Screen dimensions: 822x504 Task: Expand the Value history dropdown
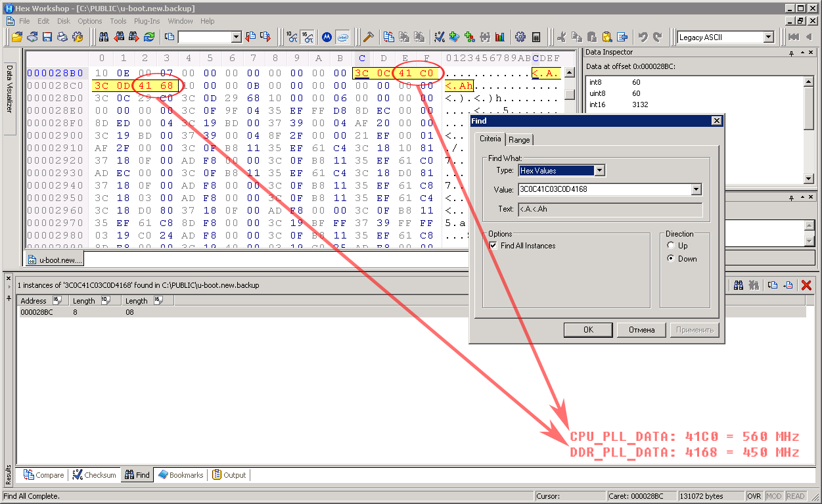(x=696, y=190)
